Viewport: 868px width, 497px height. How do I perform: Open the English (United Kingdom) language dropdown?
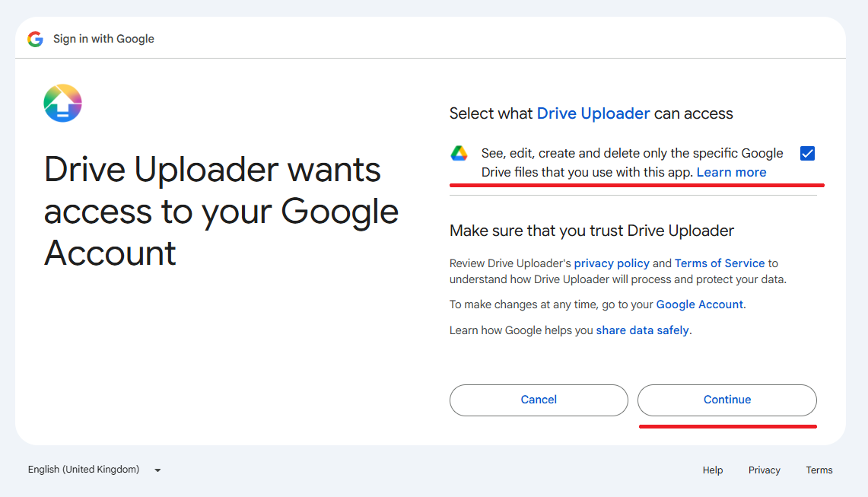94,470
